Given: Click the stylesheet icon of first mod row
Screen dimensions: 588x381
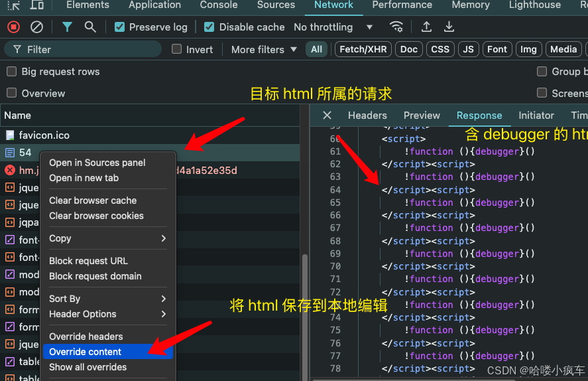Looking at the screenshot, I should pos(10,274).
